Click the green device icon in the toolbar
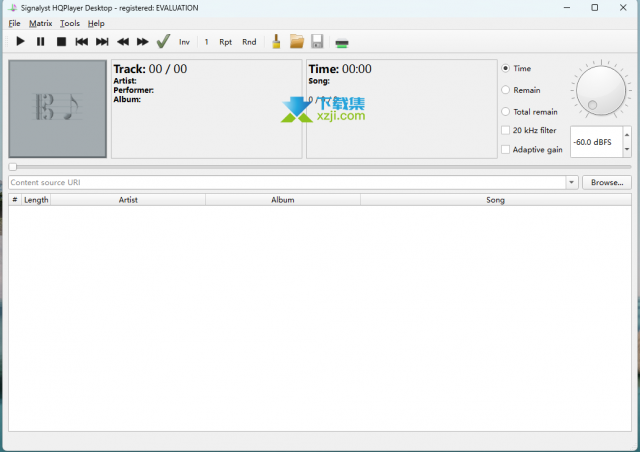 [342, 42]
